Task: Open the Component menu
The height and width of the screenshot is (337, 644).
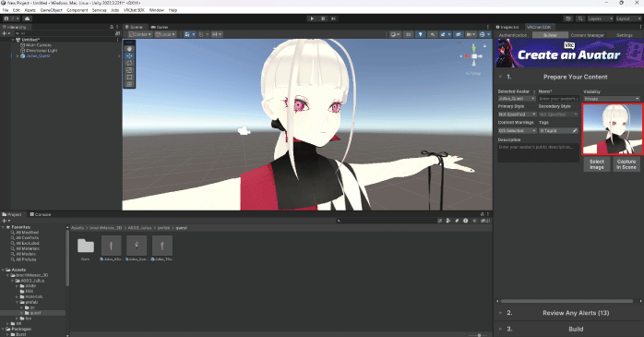Action: [78, 10]
